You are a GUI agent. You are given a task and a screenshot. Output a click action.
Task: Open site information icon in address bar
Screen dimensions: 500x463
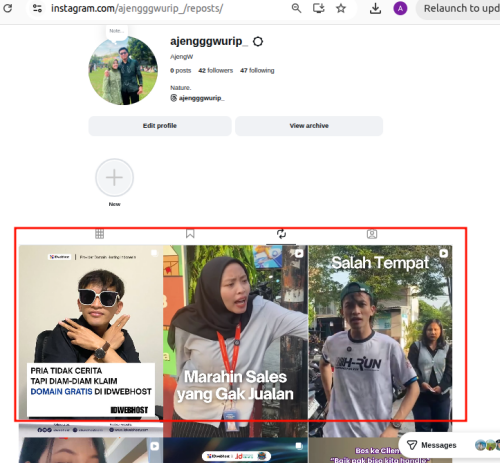37,8
